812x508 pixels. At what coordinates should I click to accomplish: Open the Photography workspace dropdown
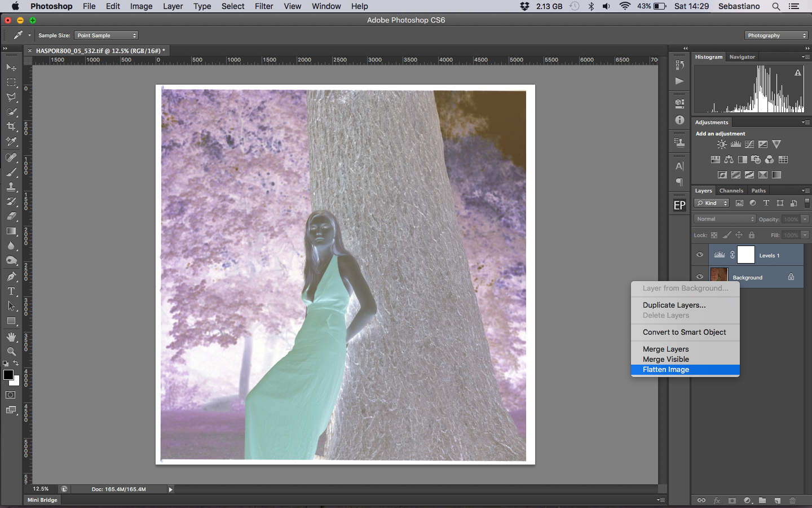[776, 36]
